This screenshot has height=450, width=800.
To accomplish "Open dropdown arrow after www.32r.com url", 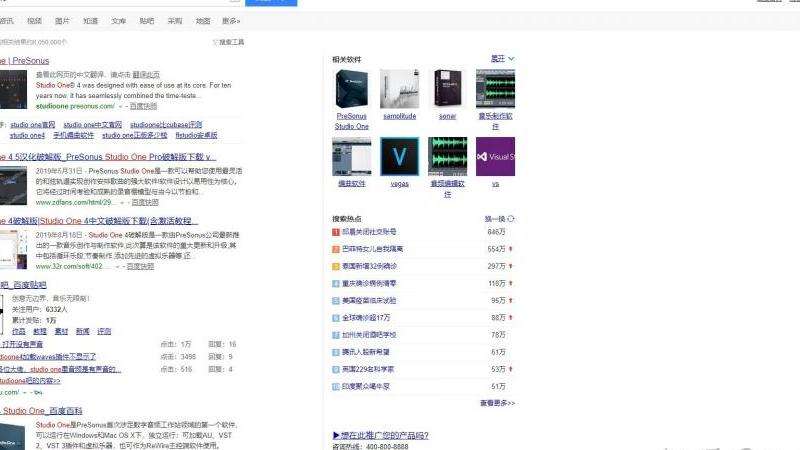I will [x=117, y=266].
